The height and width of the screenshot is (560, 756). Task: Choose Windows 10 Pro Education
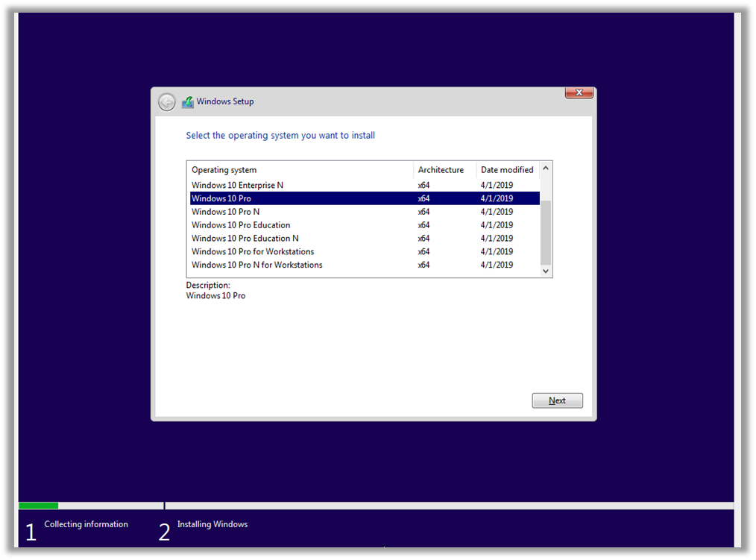[365, 224]
